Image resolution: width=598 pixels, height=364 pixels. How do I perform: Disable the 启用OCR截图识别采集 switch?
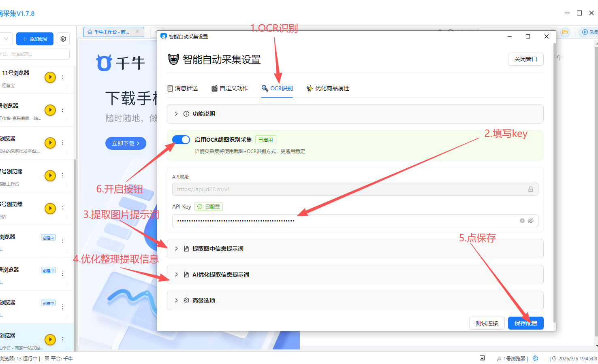181,140
